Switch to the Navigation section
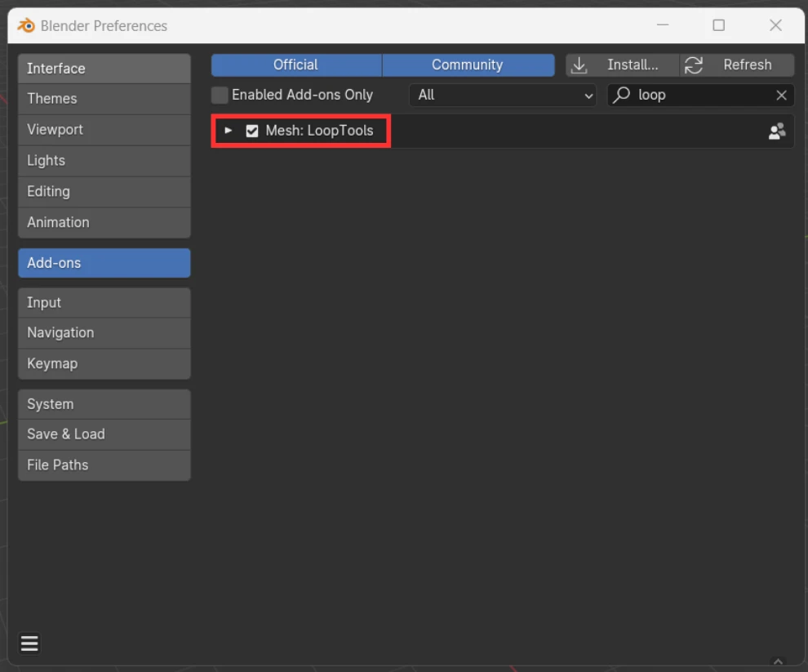 (x=104, y=333)
